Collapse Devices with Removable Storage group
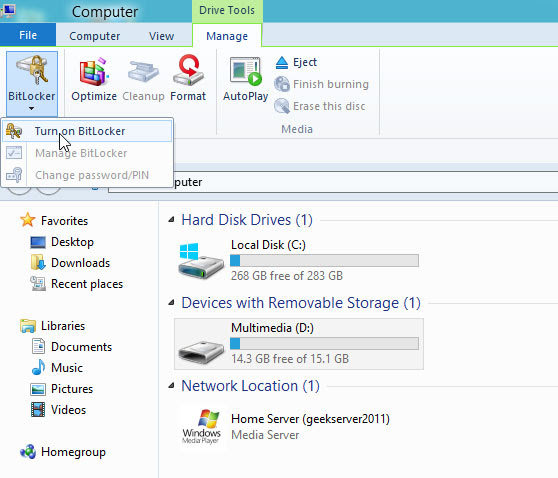Image resolution: width=558 pixels, height=478 pixels. click(172, 303)
